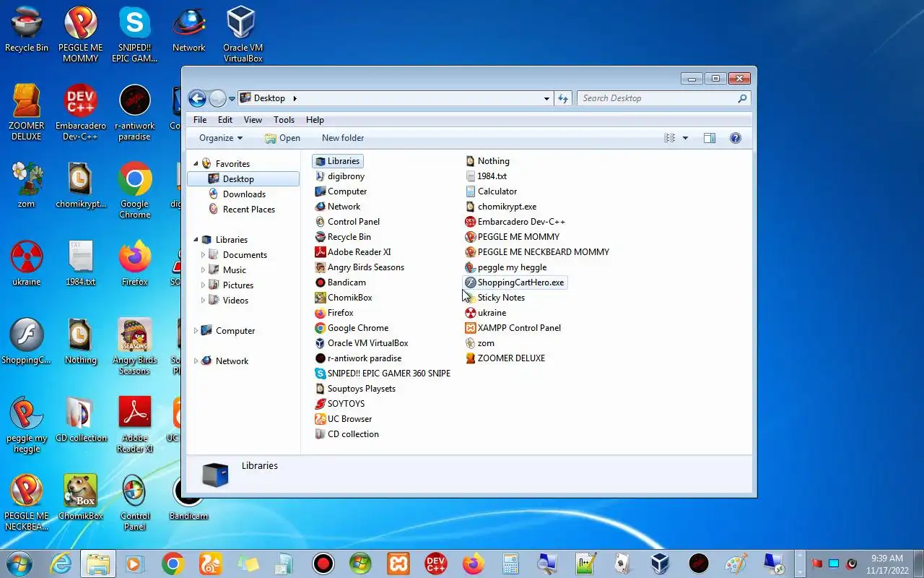Go back with the Back arrow
This screenshot has width=924, height=578.
[x=197, y=98]
